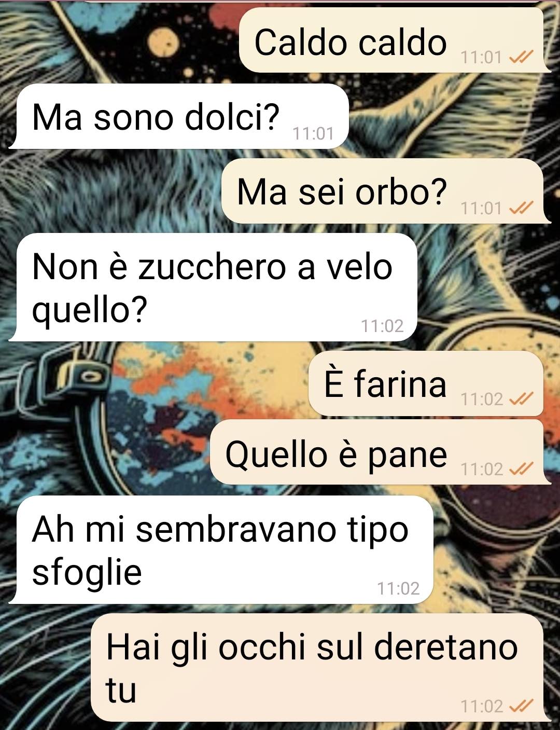The height and width of the screenshot is (730, 560).
Task: Tap the 'Hai gli occhi sul deretano tu' bubble
Action: [x=320, y=667]
